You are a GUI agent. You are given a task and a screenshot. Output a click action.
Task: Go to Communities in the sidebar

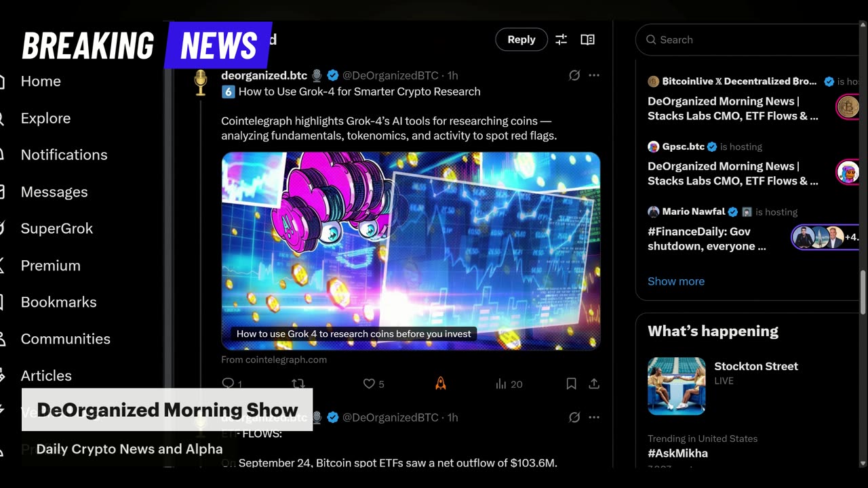[65, 338]
